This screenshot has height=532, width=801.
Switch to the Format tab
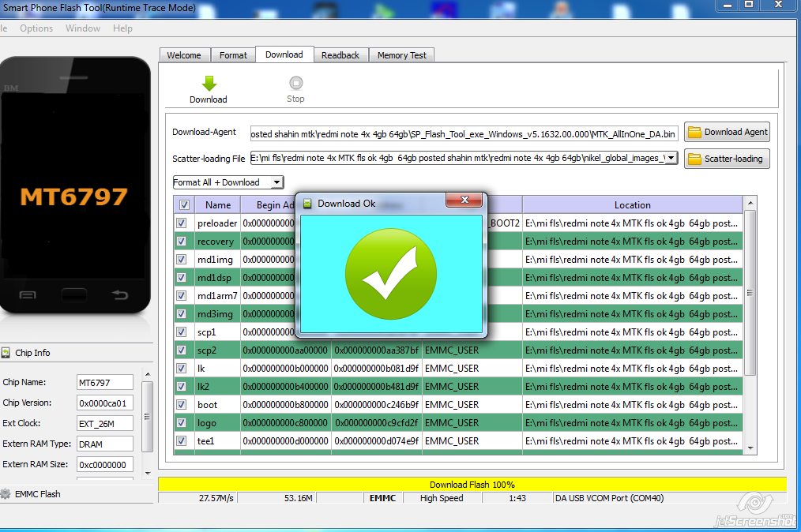[233, 55]
